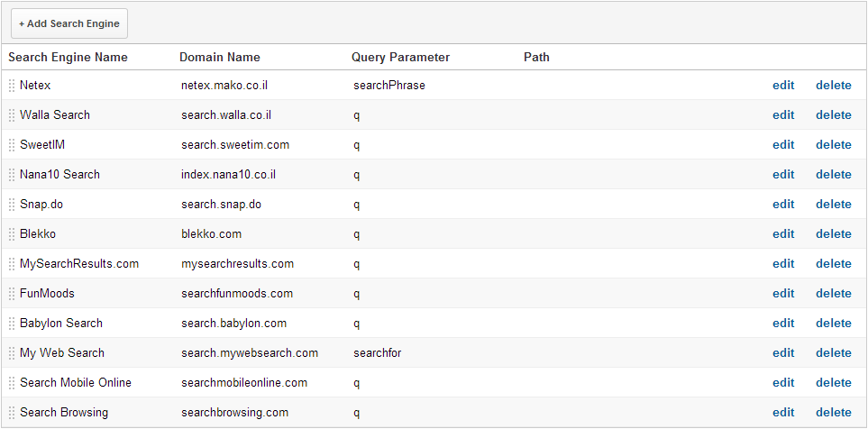Click drag handle icon beside Netex
Viewport: 868px width, 429px height.
(12, 86)
